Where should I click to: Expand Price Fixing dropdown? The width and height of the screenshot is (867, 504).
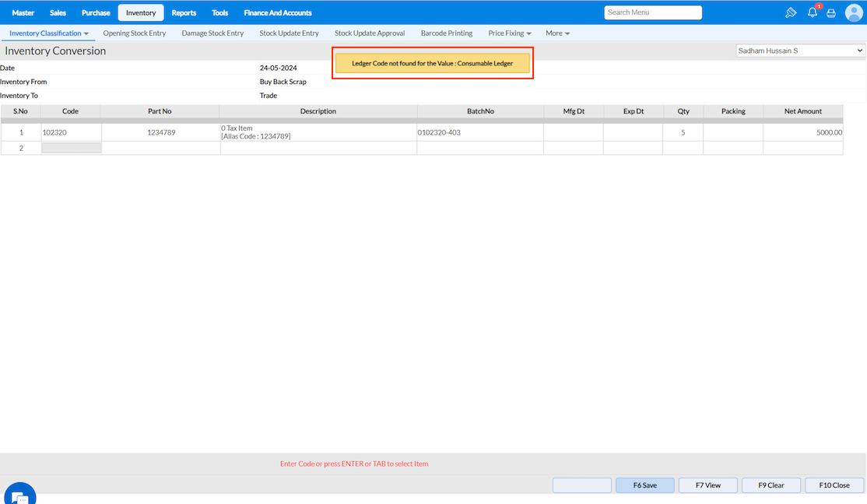(509, 33)
